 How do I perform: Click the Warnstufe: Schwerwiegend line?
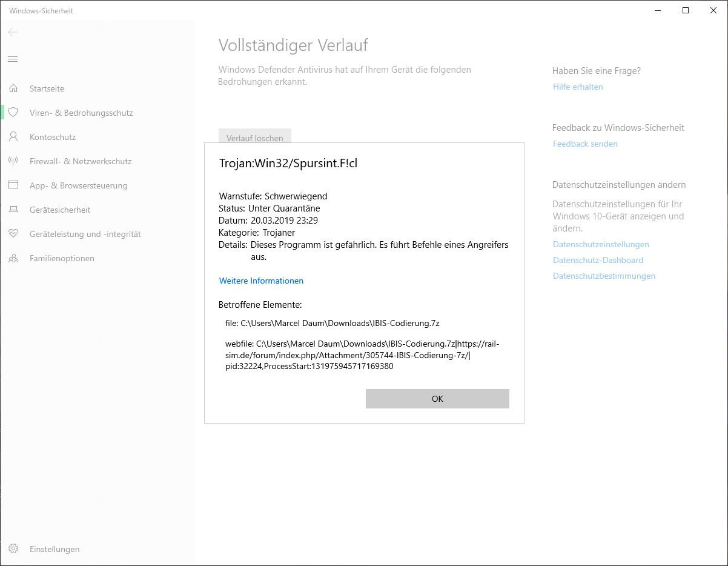click(x=273, y=196)
